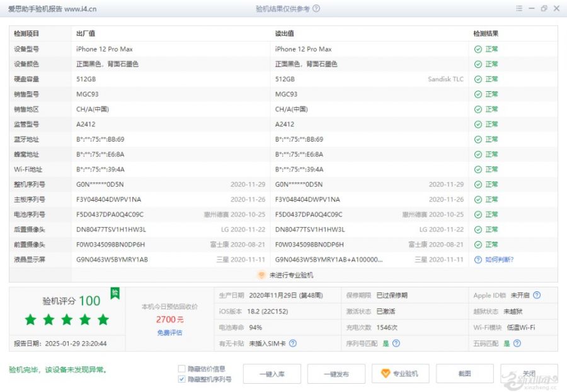Click the green check icon in 销售地区 row
The height and width of the screenshot is (392, 567).
pos(478,109)
